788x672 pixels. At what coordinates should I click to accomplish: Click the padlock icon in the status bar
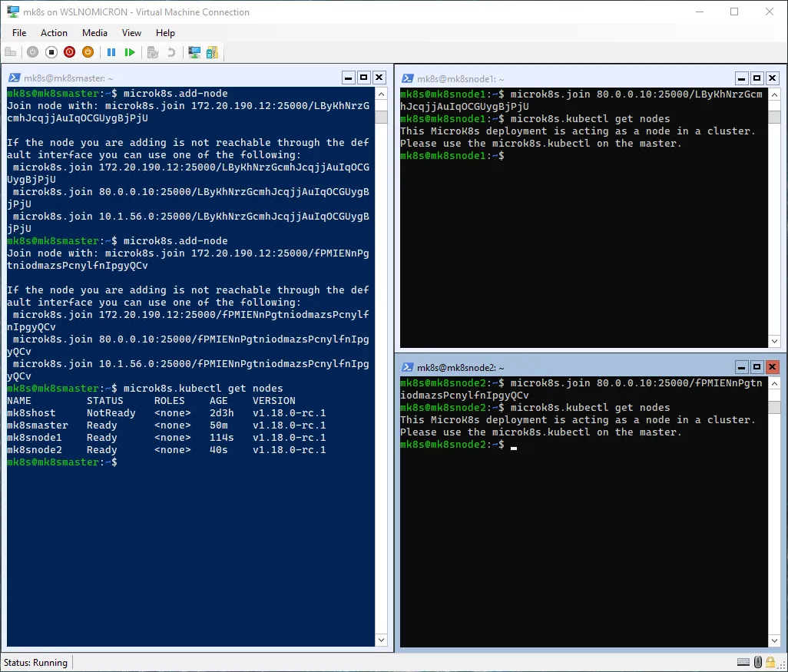point(771,662)
